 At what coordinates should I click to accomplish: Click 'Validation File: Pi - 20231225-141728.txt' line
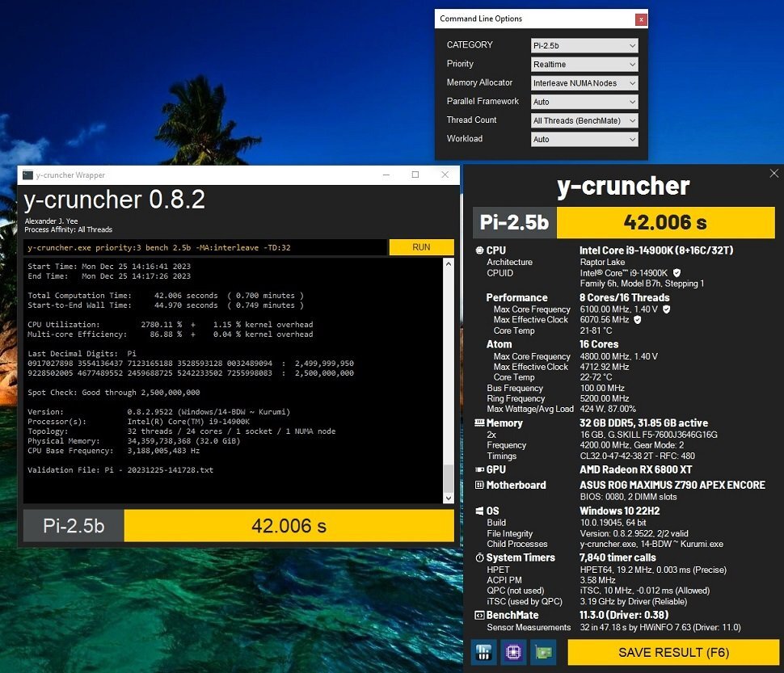tap(120, 469)
